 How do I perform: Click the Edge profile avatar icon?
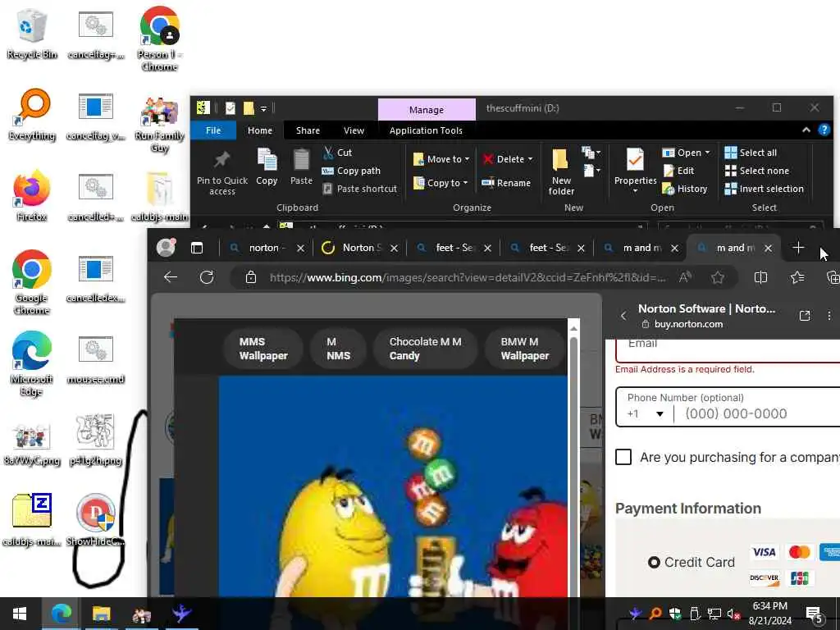(x=166, y=247)
